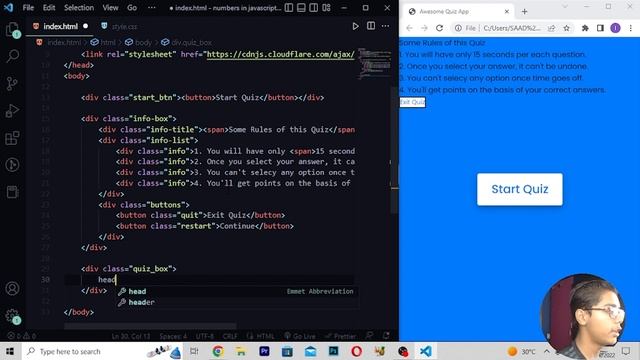Open the View menu
640x360 pixels.
pyautogui.click(x=110, y=8)
